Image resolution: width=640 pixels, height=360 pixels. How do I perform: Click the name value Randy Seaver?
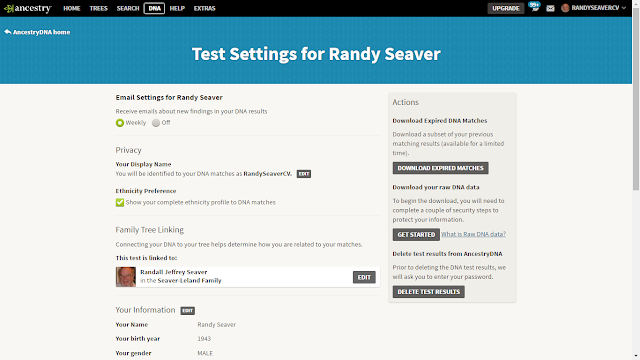coord(216,324)
